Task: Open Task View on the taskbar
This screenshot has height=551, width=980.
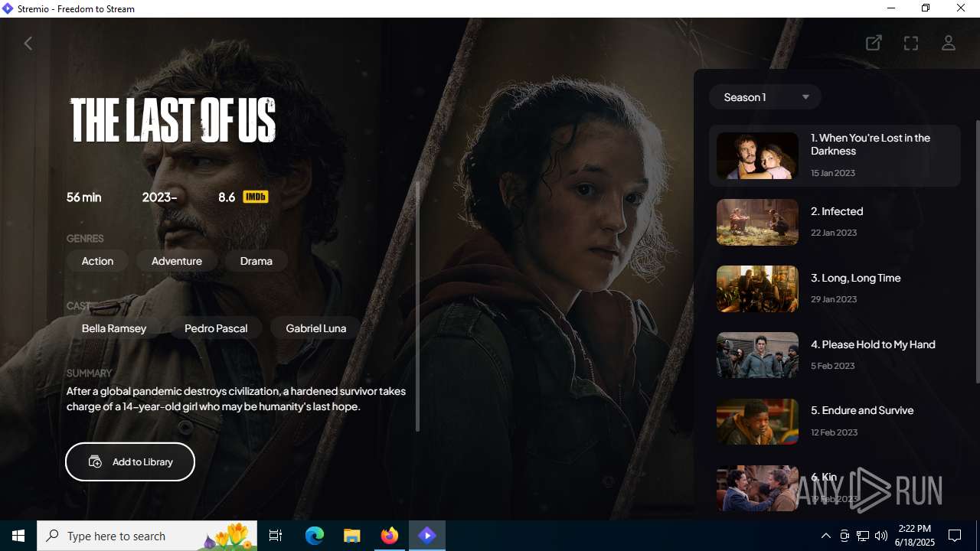Action: point(276,536)
